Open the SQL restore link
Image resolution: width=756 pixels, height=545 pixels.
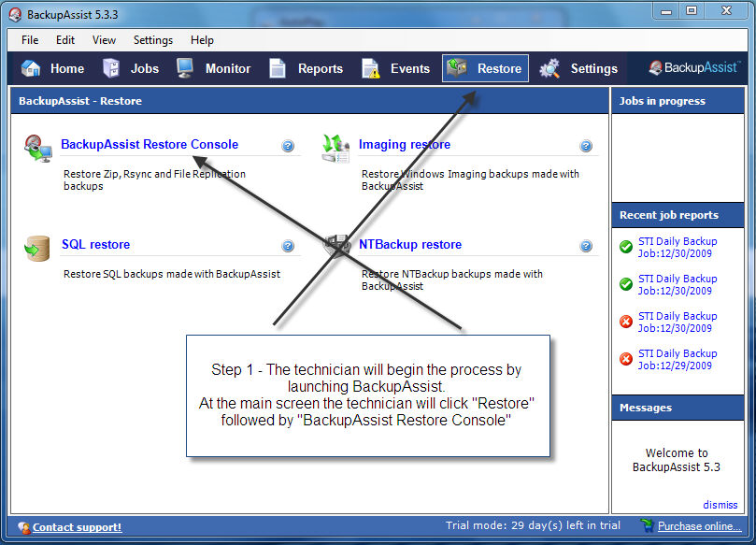[x=96, y=245]
